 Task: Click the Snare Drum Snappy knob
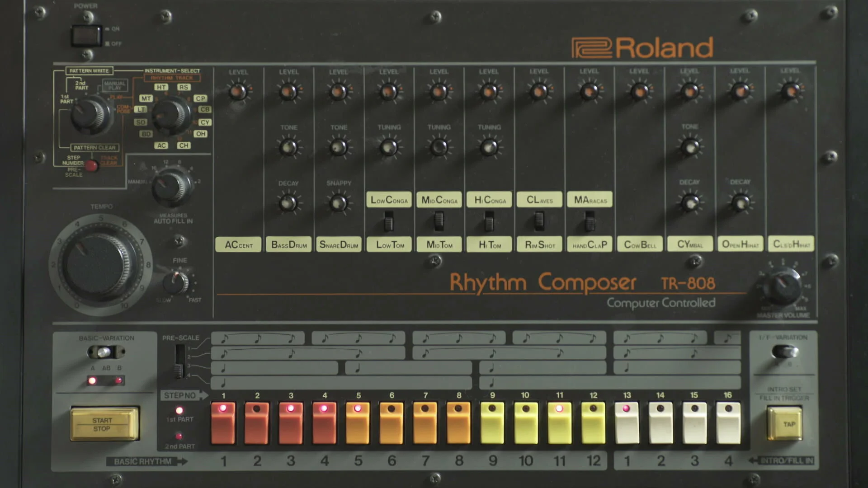pyautogui.click(x=338, y=202)
